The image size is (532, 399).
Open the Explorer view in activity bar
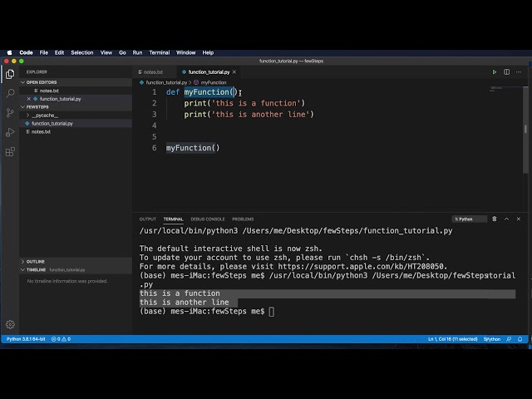click(x=10, y=74)
